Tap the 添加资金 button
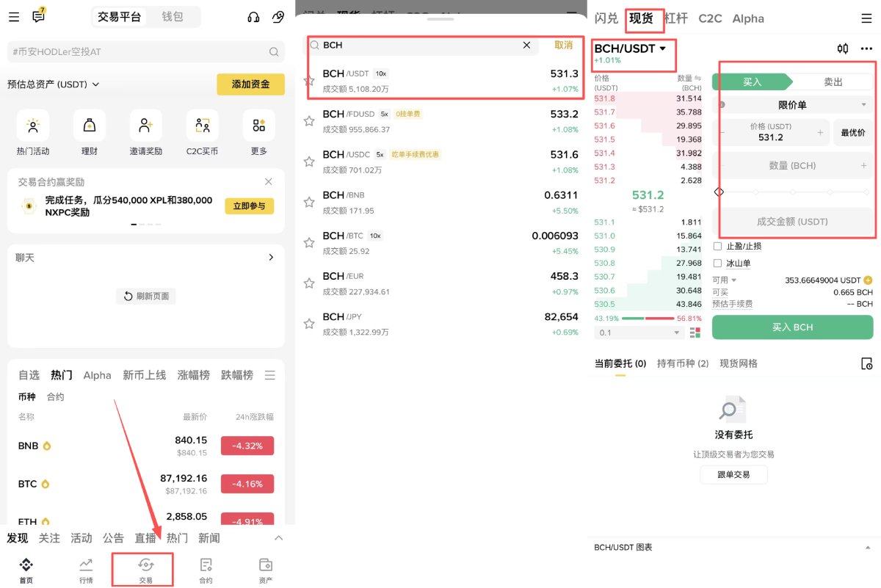The height and width of the screenshot is (588, 881). coord(251,84)
